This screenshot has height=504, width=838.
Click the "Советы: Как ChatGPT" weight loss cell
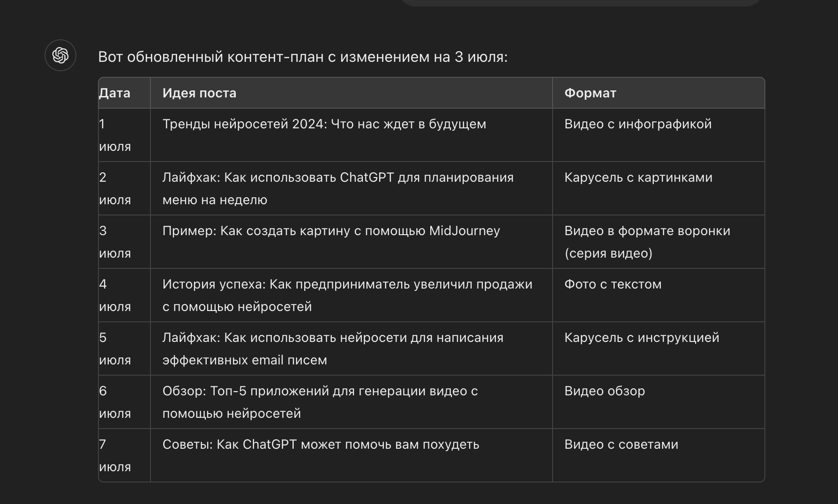pos(352,455)
